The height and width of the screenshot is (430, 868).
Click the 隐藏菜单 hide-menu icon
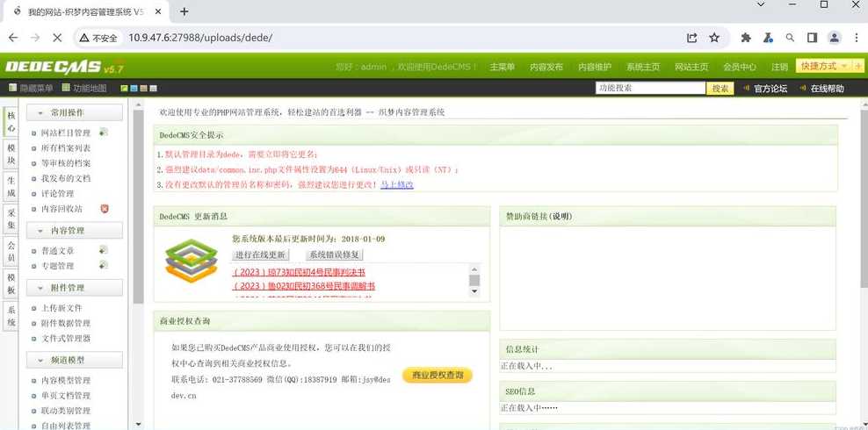point(12,88)
